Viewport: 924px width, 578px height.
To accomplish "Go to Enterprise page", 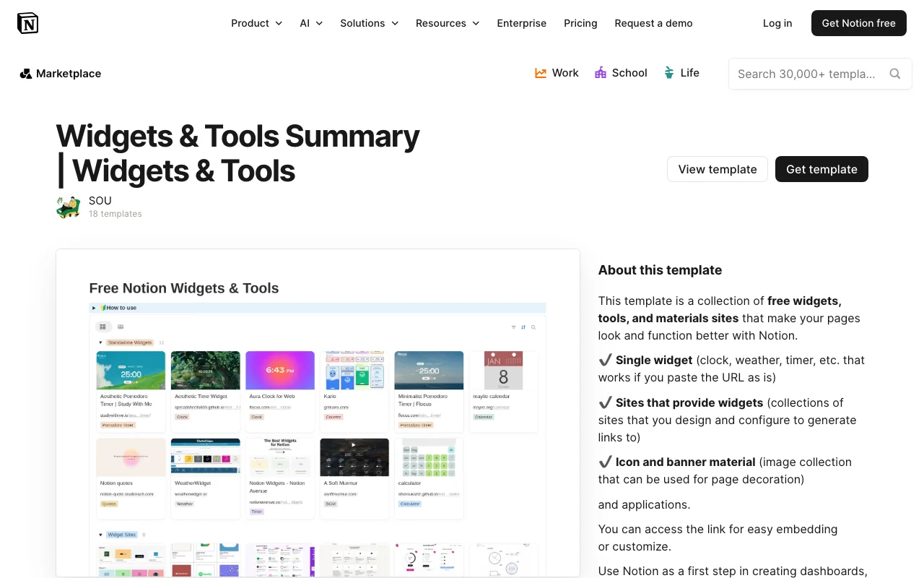I will tap(522, 23).
